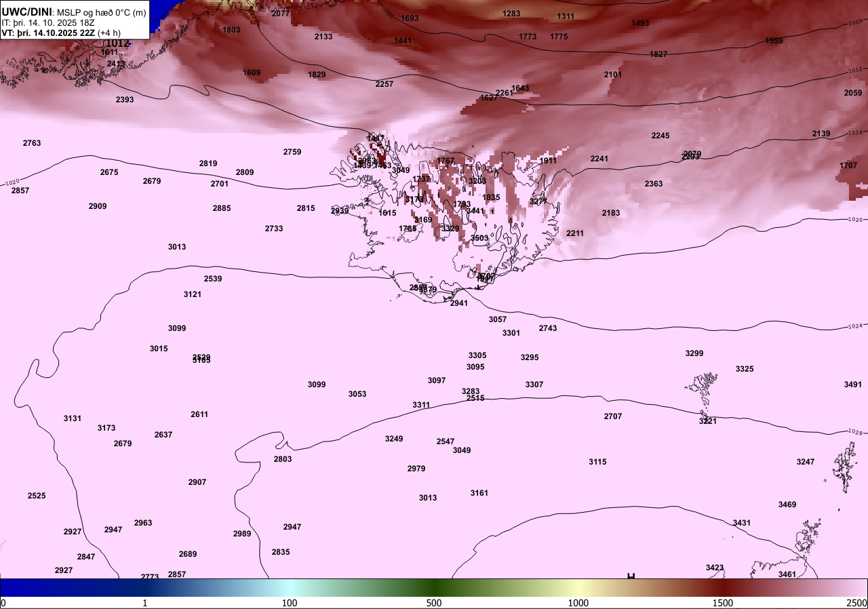Select the 2979 value
868x609 pixels.
[x=416, y=469]
